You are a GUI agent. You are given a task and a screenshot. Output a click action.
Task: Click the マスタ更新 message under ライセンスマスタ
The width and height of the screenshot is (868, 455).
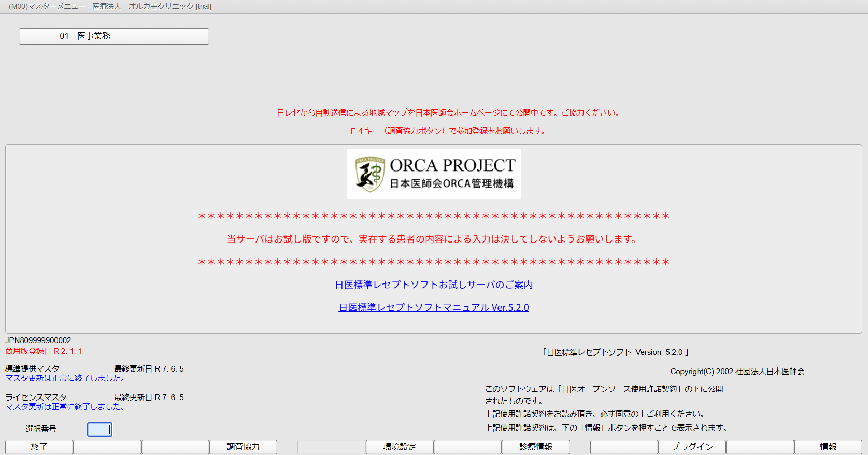(x=66, y=407)
